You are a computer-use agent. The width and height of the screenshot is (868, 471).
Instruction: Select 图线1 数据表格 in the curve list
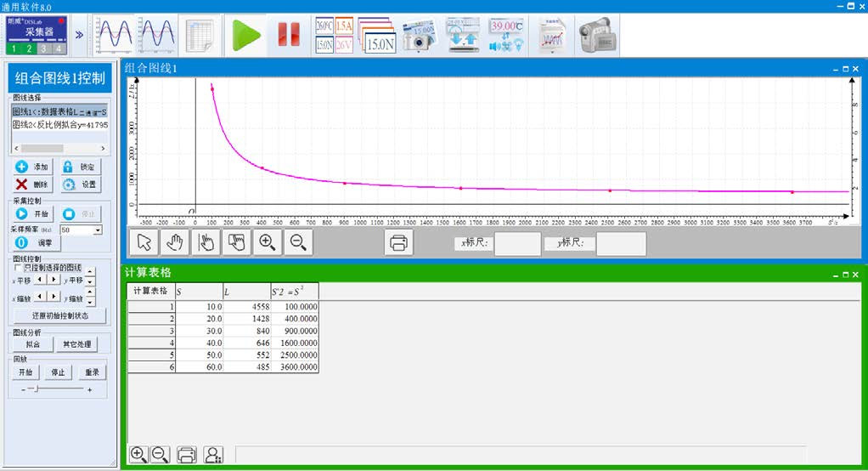pos(59,111)
